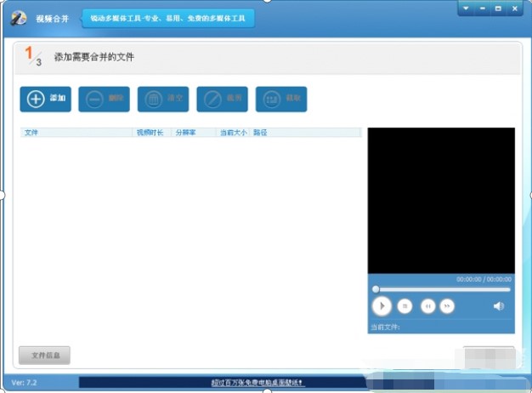Sort list by 分辨率 column header

coord(194,133)
